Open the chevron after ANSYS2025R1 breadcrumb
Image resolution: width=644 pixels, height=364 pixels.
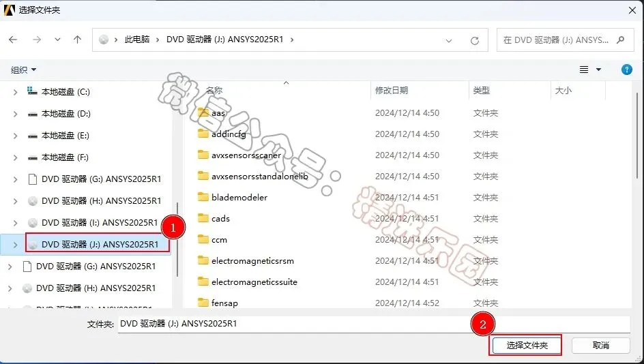292,40
